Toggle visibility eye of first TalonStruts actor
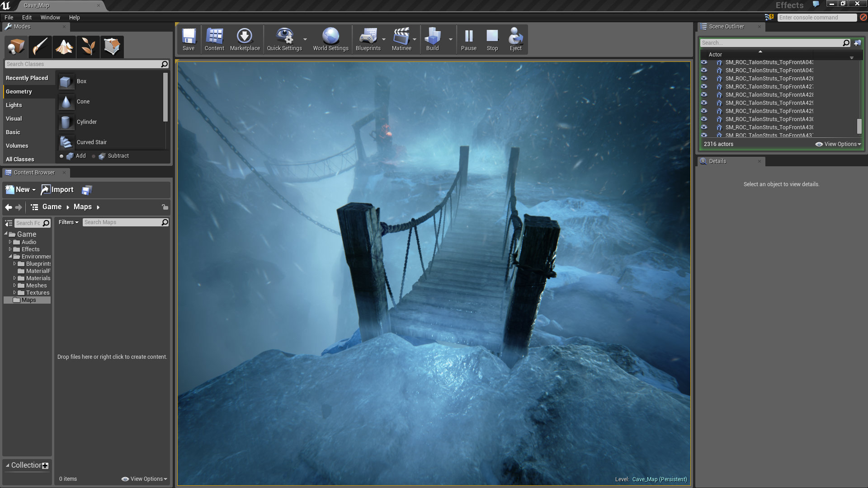Image resolution: width=868 pixels, height=488 pixels. tap(704, 62)
